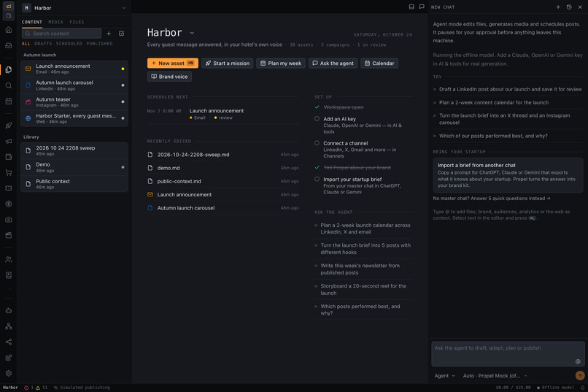
Task: Toggle the 'Tell Propel about your brand' checkmark
Action: pyautogui.click(x=317, y=167)
